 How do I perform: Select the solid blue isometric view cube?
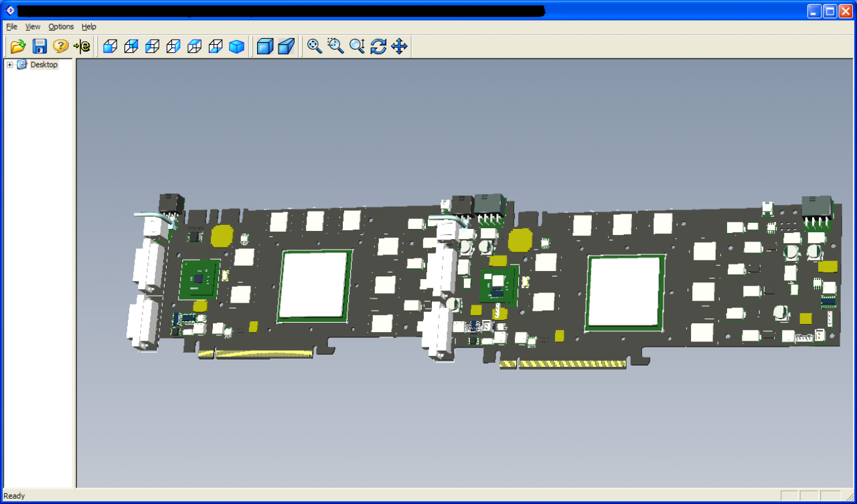[x=236, y=46]
